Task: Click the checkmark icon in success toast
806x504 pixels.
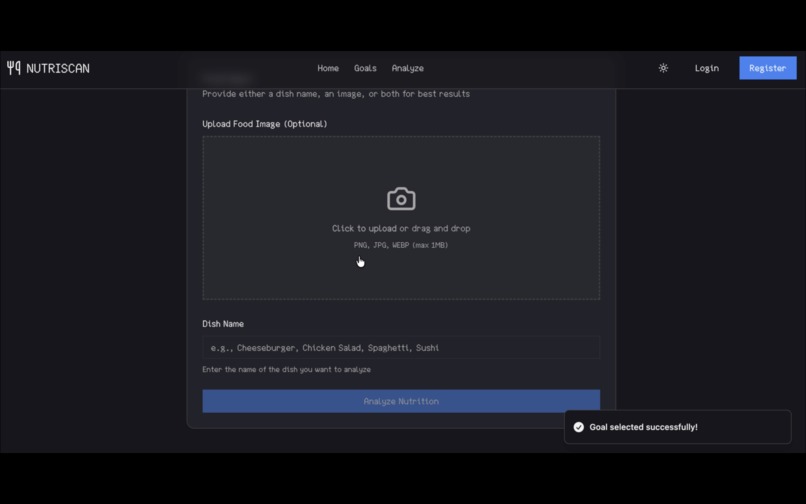Action: (x=578, y=427)
